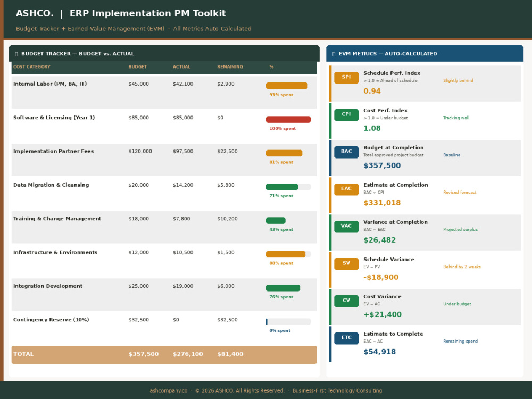Click the Software & Licensing (Year 1) label
This screenshot has width=532, height=399.
coord(54,118)
